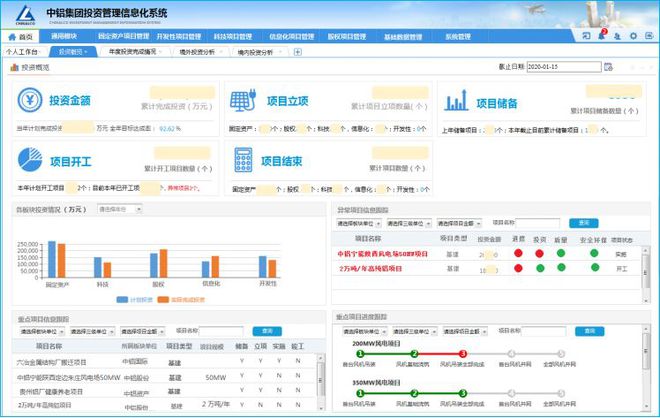Screen dimensions: 660x418
Task: Open the 系统管理 menu
Action: 458,37
